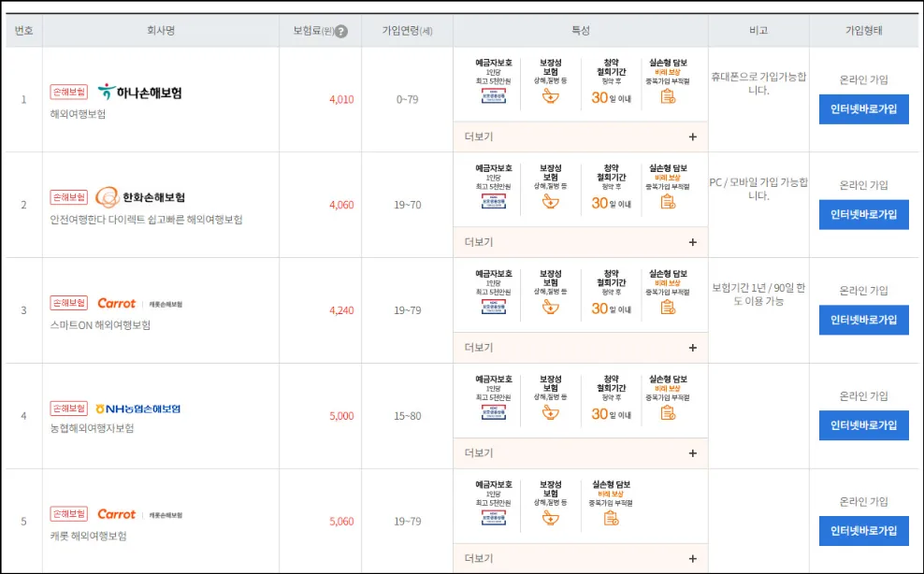924x574 pixels.
Task: Click note 휴대폰으로 가입가능합니다
Action: tap(758, 84)
